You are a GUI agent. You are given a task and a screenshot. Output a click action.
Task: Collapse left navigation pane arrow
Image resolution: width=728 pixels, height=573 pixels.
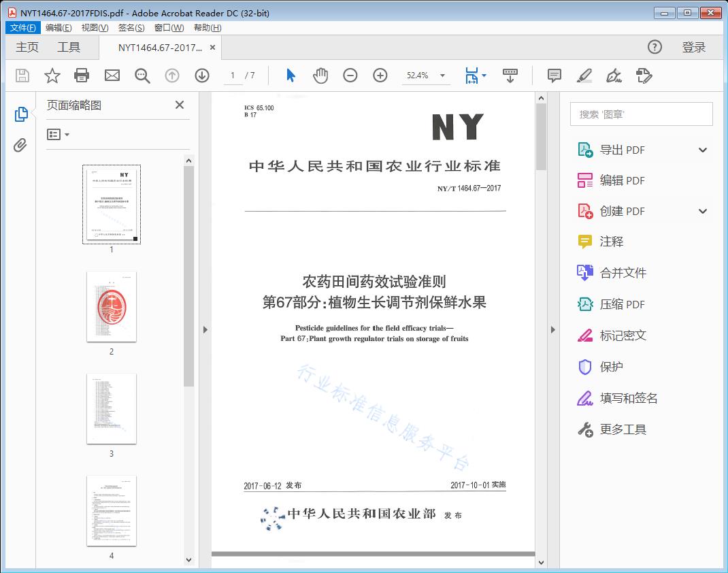[x=205, y=330]
